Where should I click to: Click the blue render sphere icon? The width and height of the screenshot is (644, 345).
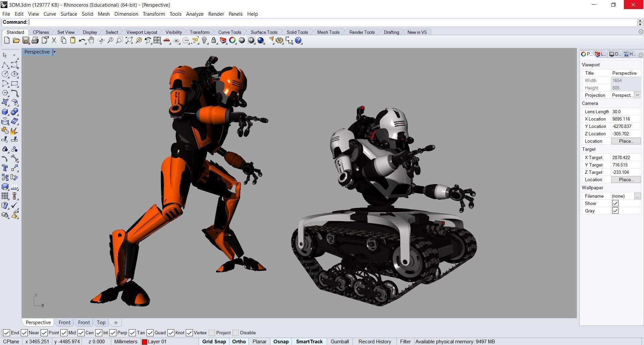pyautogui.click(x=261, y=41)
